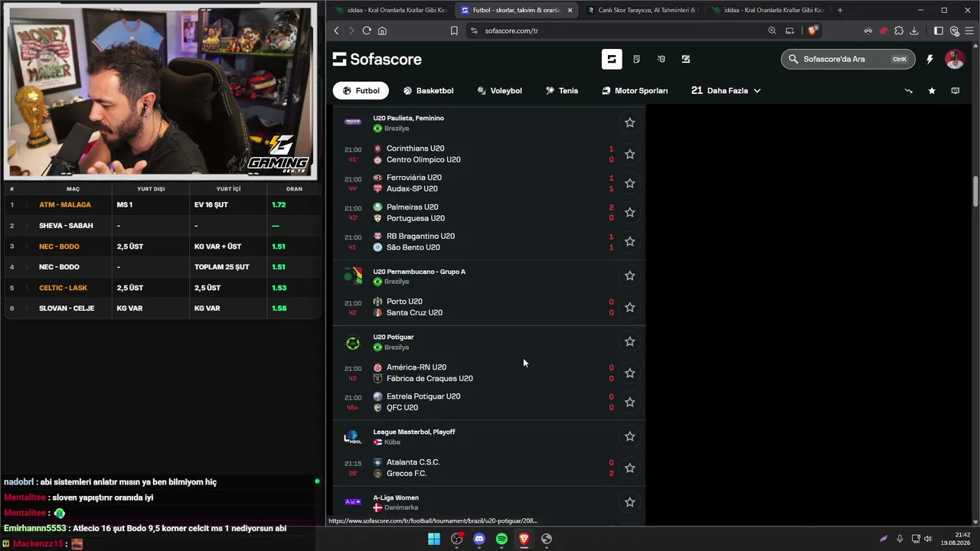Screen dimensions: 980x551
Task: Open the browser extensions puzzle icon
Action: (x=899, y=31)
